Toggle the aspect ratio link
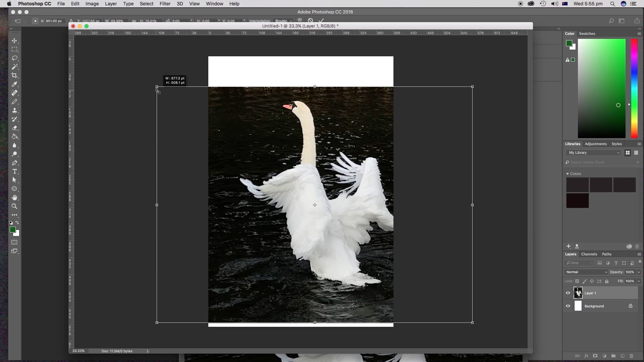 (x=134, y=21)
